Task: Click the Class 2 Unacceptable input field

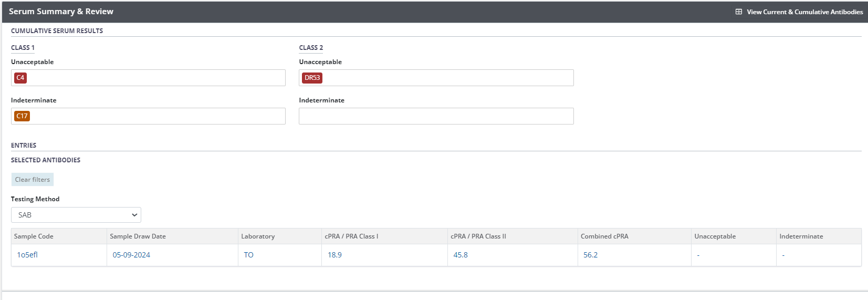Action: point(446,78)
